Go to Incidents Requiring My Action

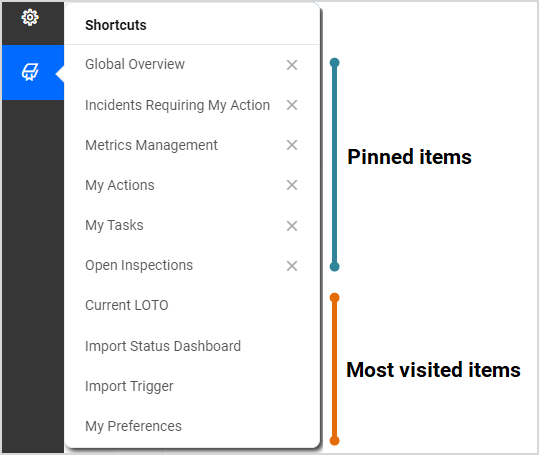[x=177, y=105]
